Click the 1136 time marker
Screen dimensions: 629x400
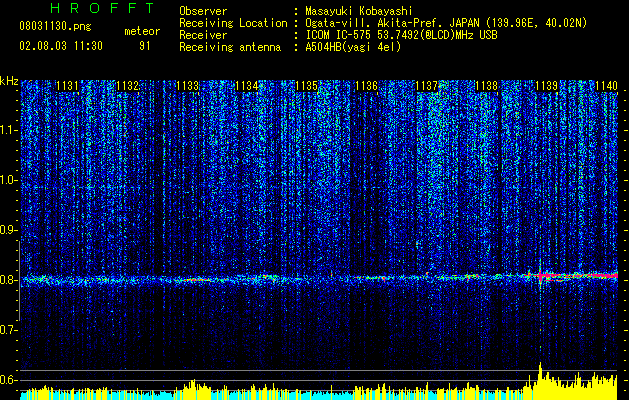(x=367, y=86)
